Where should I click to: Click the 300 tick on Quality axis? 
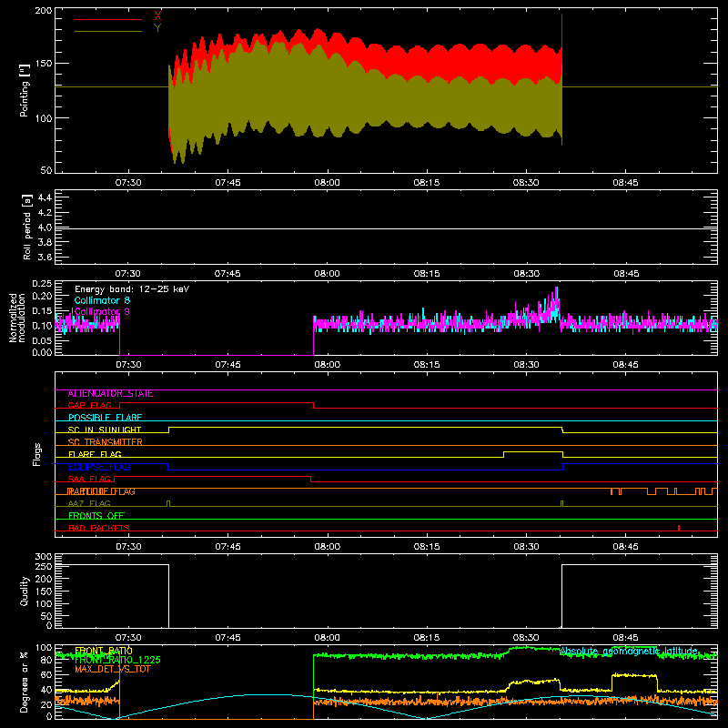coord(43,557)
